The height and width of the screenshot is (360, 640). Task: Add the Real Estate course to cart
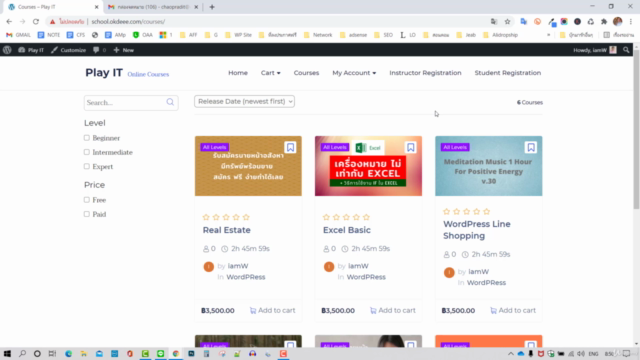point(272,310)
